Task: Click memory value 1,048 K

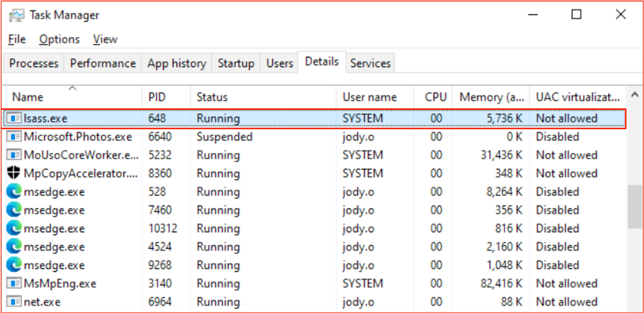Action: (x=504, y=265)
